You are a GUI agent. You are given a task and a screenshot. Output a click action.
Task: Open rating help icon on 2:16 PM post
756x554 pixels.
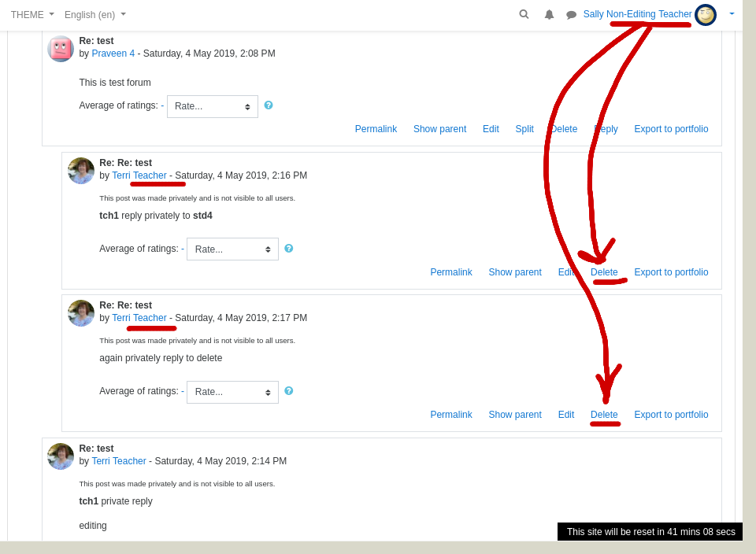click(289, 248)
